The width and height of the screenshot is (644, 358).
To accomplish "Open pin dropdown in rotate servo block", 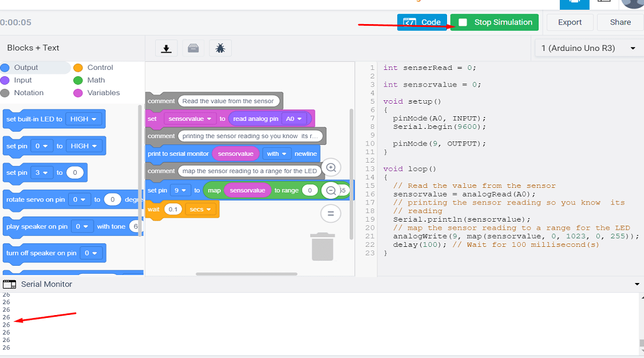I will click(79, 199).
